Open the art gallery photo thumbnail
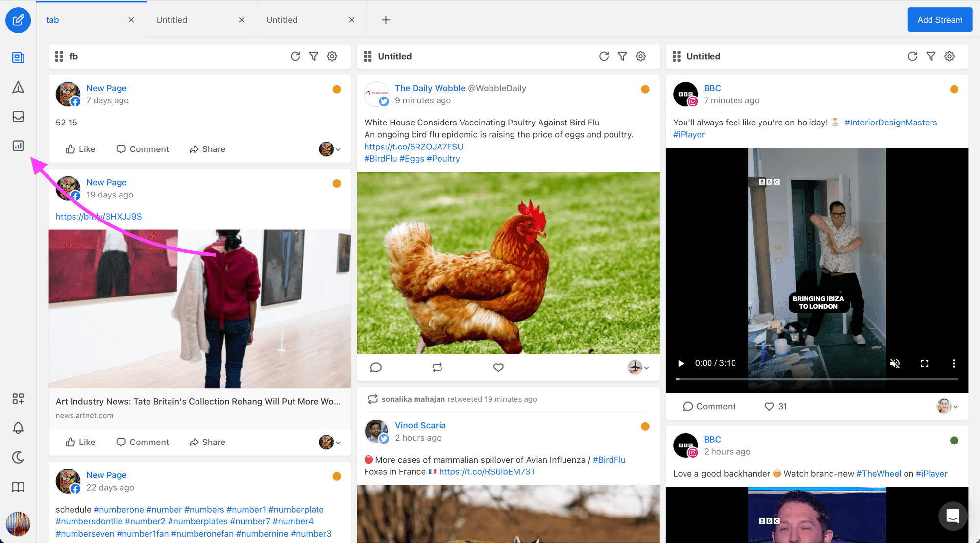The image size is (980, 543). pos(199,309)
